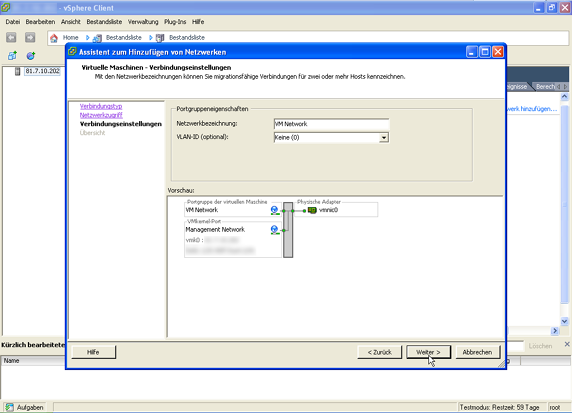Screen dimensions: 572x413
Task: Open the Verwaltung menu
Action: click(143, 22)
